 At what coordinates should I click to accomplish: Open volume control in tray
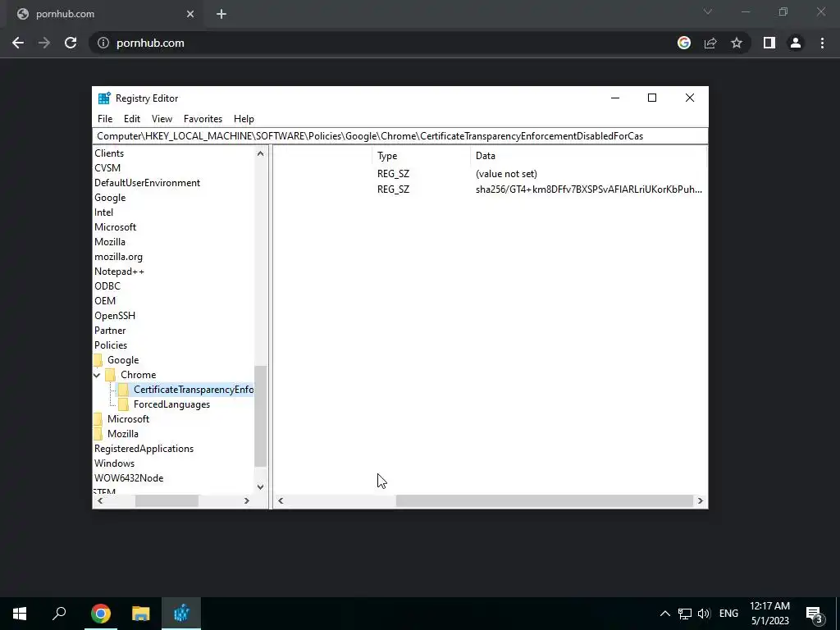click(703, 614)
